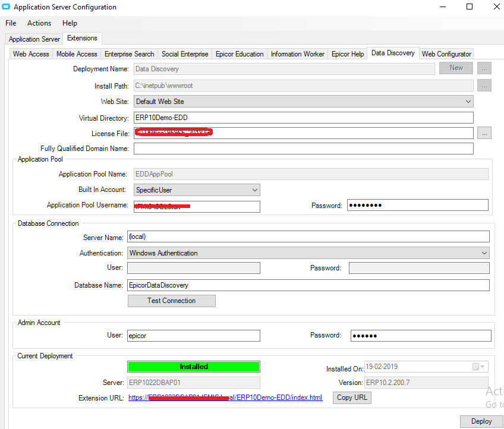The height and width of the screenshot is (429, 504).
Task: Expand the Built In Account dropdown
Action: tap(197, 190)
